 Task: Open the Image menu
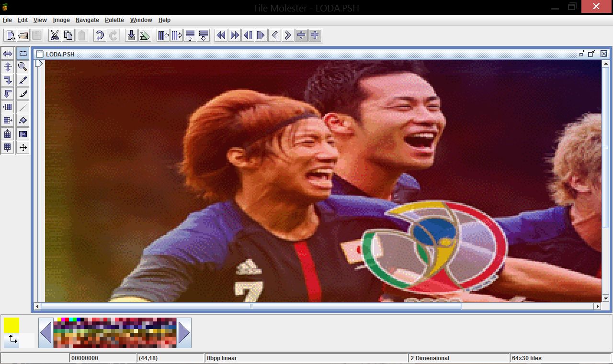click(x=61, y=20)
